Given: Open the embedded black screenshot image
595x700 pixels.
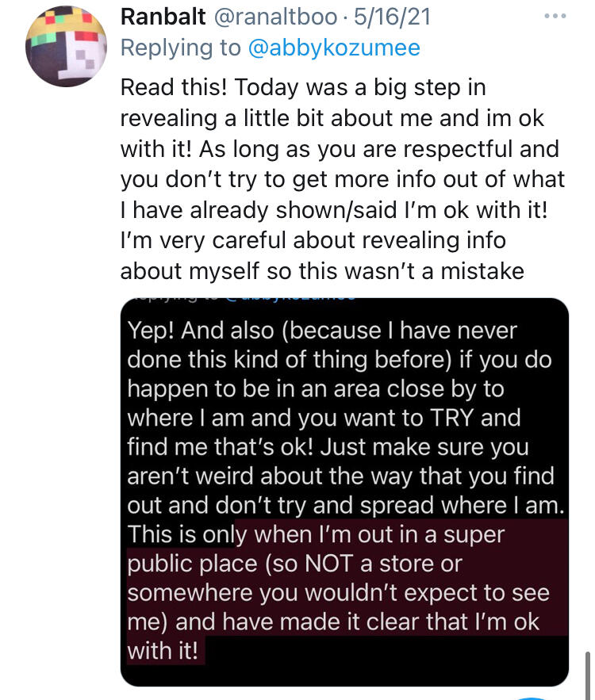Looking at the screenshot, I should [x=344, y=492].
